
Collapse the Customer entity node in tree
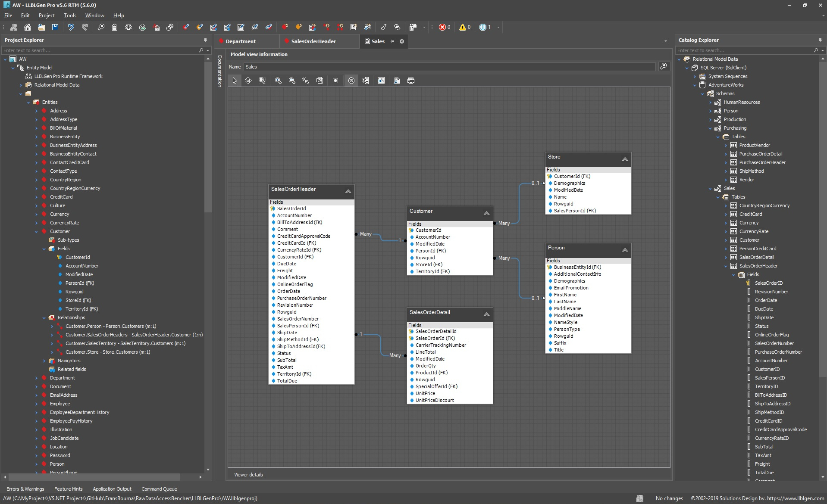coord(37,231)
